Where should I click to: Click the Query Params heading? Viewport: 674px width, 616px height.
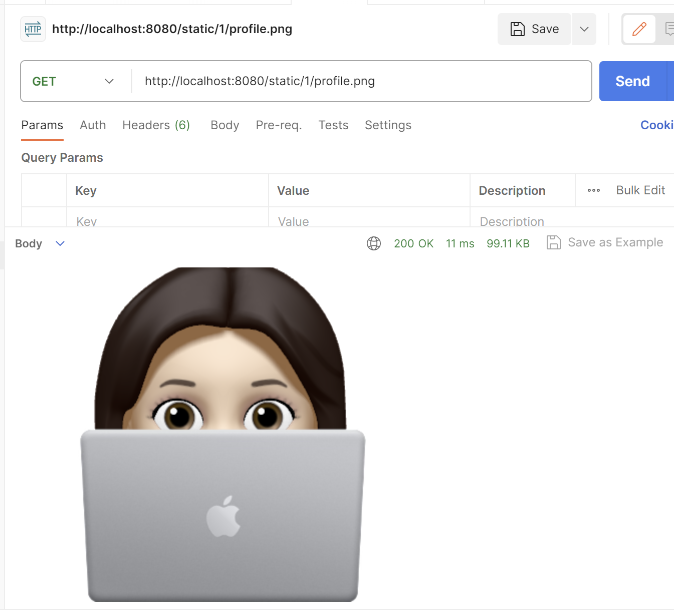(x=62, y=158)
